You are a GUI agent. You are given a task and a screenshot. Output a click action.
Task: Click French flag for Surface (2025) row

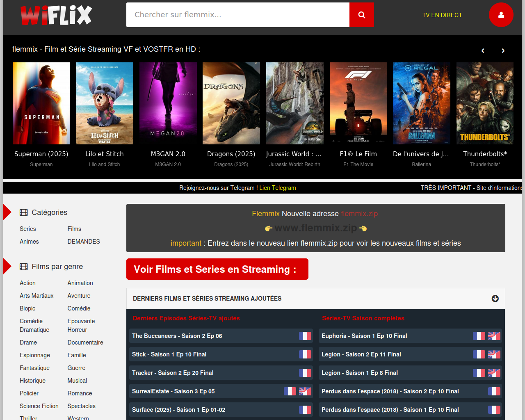click(305, 410)
